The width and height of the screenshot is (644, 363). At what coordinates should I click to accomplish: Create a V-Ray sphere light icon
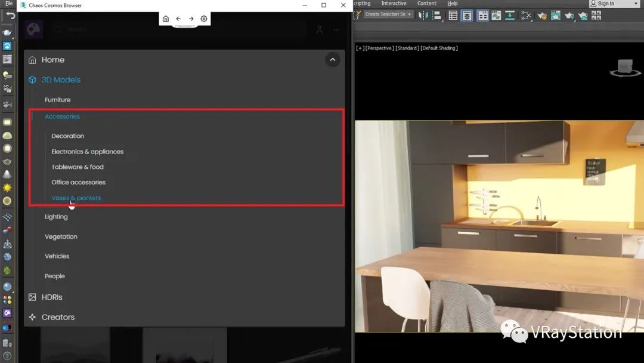(x=7, y=149)
